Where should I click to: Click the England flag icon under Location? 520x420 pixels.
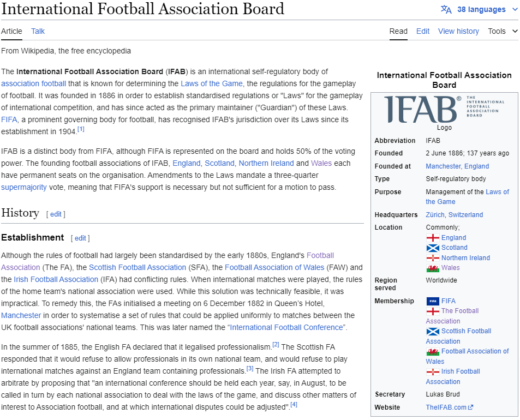433,238
